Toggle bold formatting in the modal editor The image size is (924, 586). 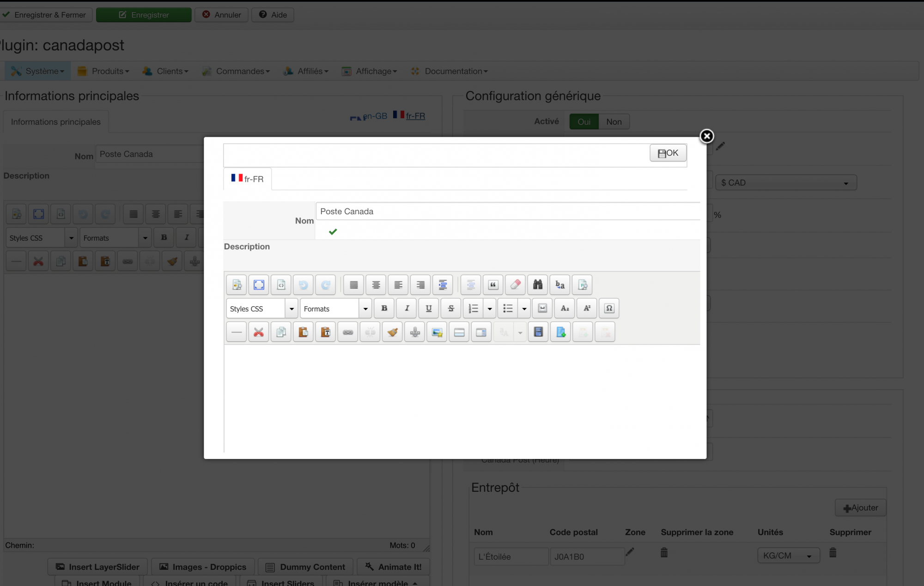384,308
